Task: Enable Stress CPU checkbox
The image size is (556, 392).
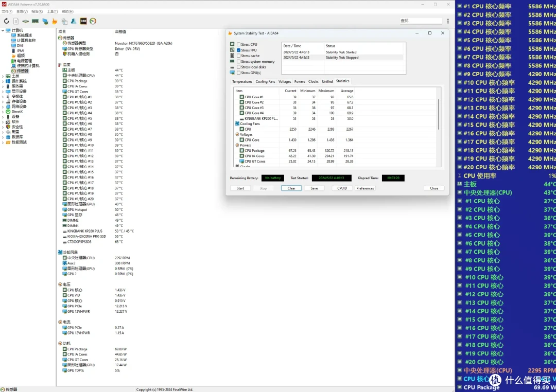Action: (239, 45)
